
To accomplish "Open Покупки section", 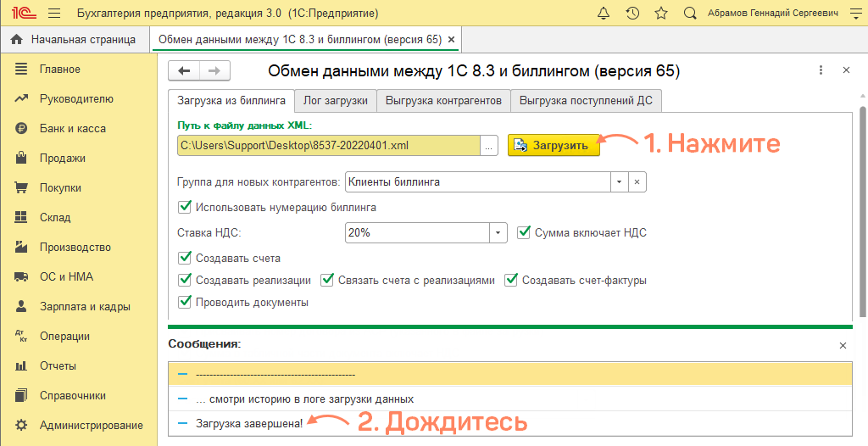I will (60, 188).
